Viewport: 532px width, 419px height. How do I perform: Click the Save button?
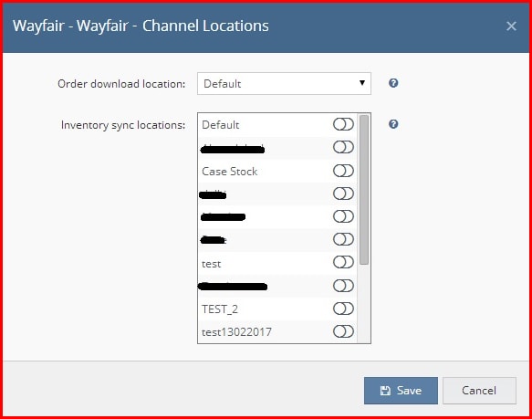pos(401,391)
